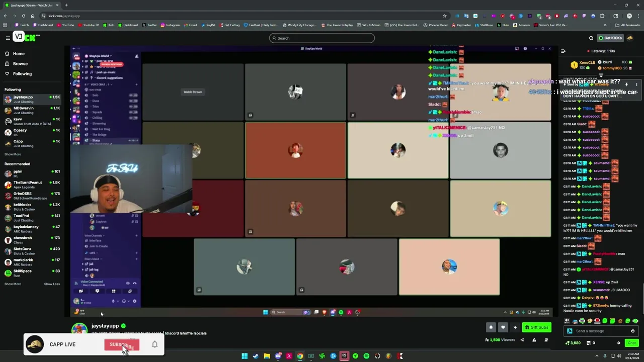Collapse list with Show Less
This screenshot has height=362, width=644.
tap(52, 284)
